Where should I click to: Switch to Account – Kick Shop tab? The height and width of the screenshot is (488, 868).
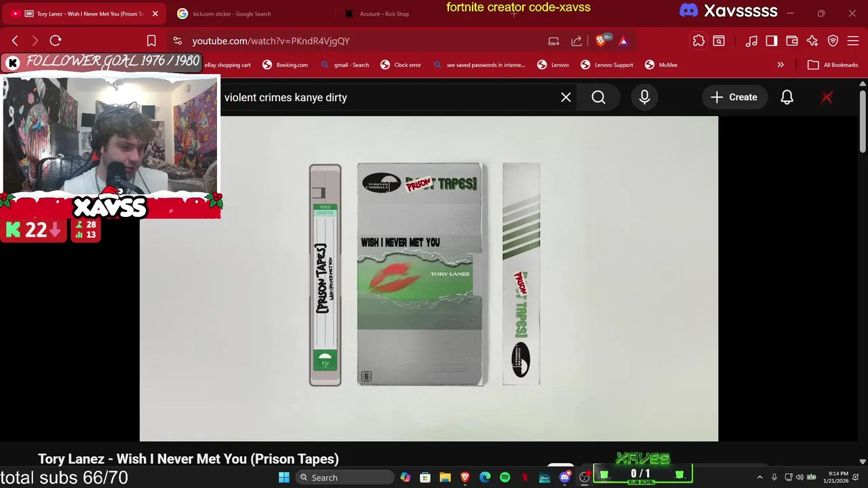(x=384, y=14)
